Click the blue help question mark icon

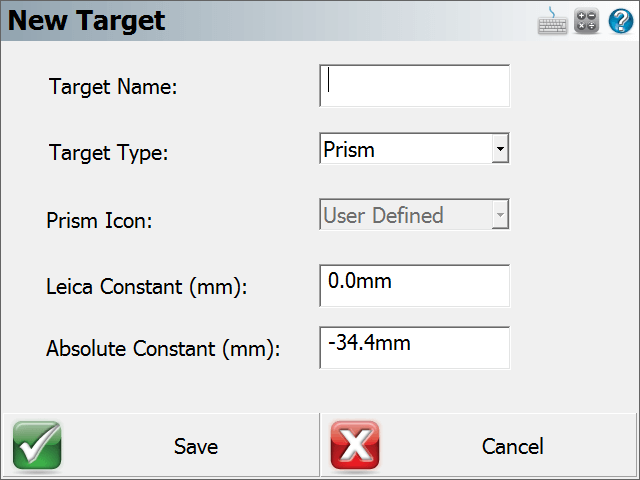click(x=621, y=21)
